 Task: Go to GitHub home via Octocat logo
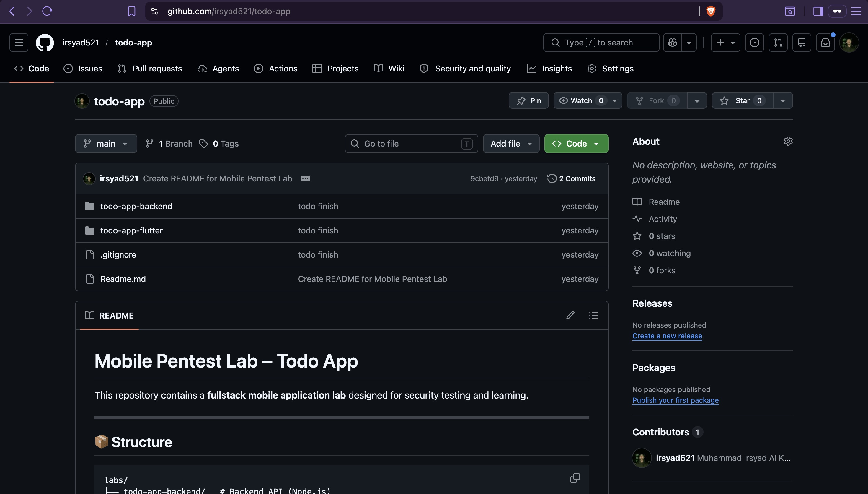point(45,43)
